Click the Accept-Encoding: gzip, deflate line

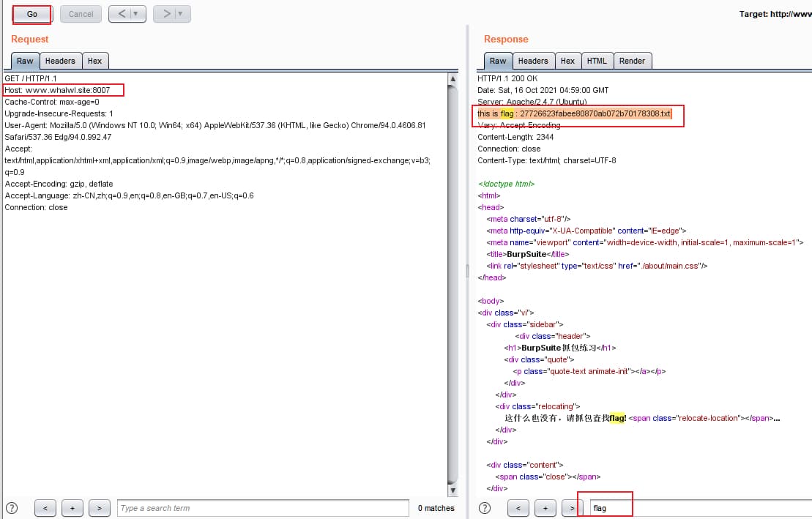click(x=59, y=184)
